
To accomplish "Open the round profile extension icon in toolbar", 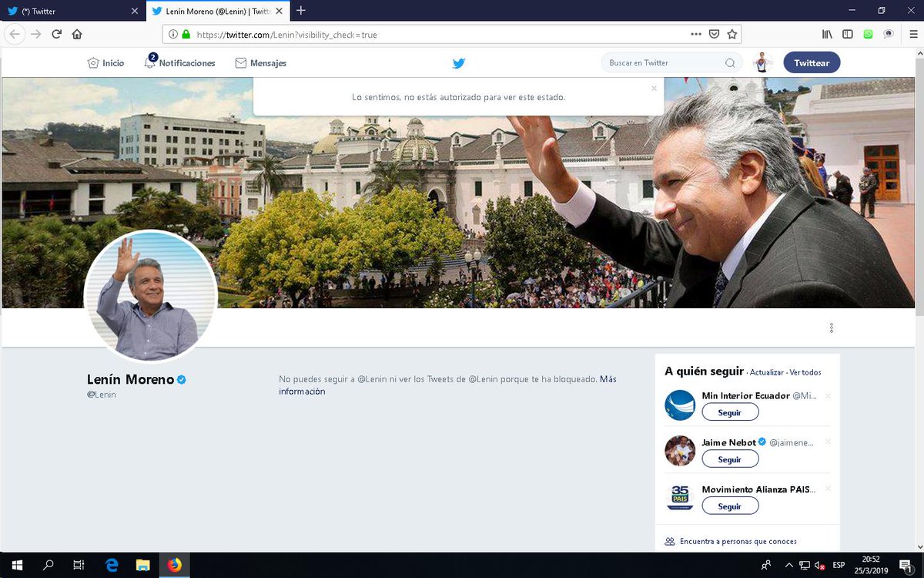I will (889, 34).
